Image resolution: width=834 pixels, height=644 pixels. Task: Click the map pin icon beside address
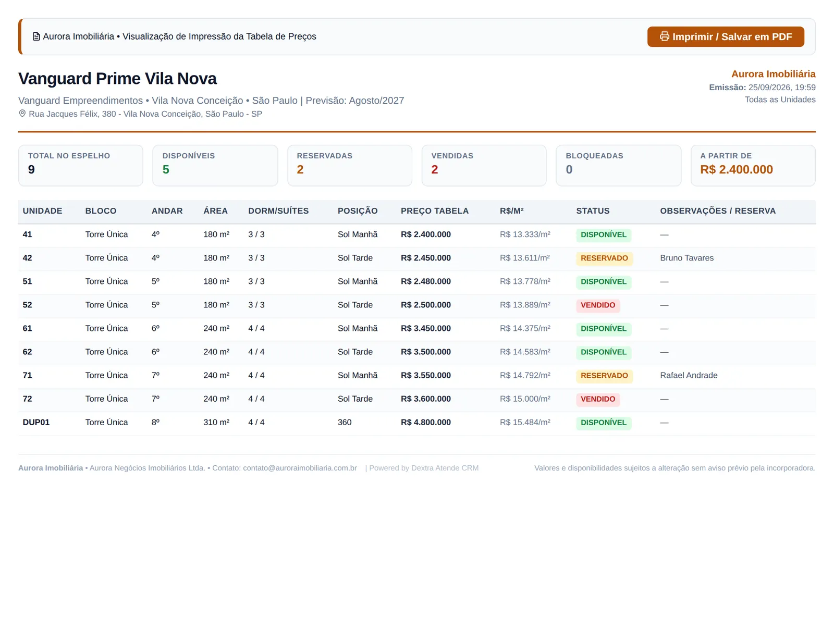click(x=22, y=114)
